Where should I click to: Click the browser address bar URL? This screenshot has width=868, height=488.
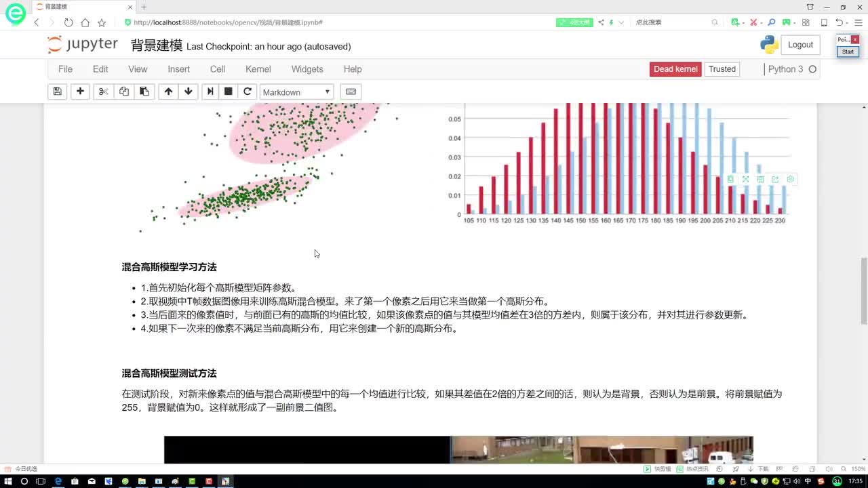point(228,22)
